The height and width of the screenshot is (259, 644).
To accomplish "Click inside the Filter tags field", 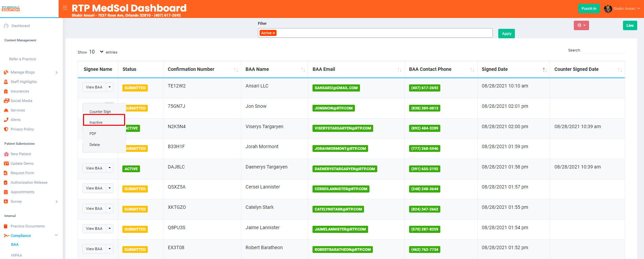I will (x=375, y=33).
